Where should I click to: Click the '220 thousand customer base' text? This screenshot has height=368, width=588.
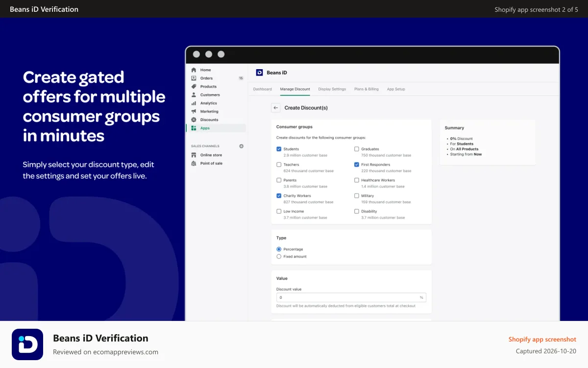386,171
